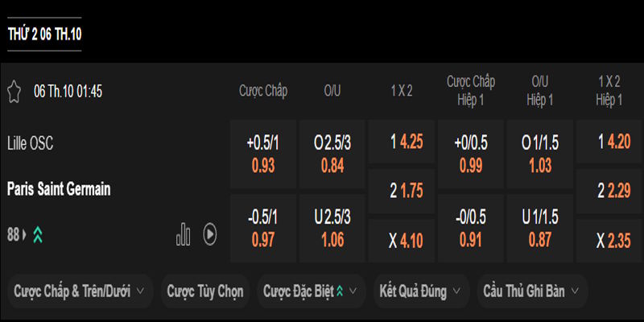Image resolution: width=644 pixels, height=322 pixels.
Task: Click the Paris Saint Germain team name
Action: [59, 189]
